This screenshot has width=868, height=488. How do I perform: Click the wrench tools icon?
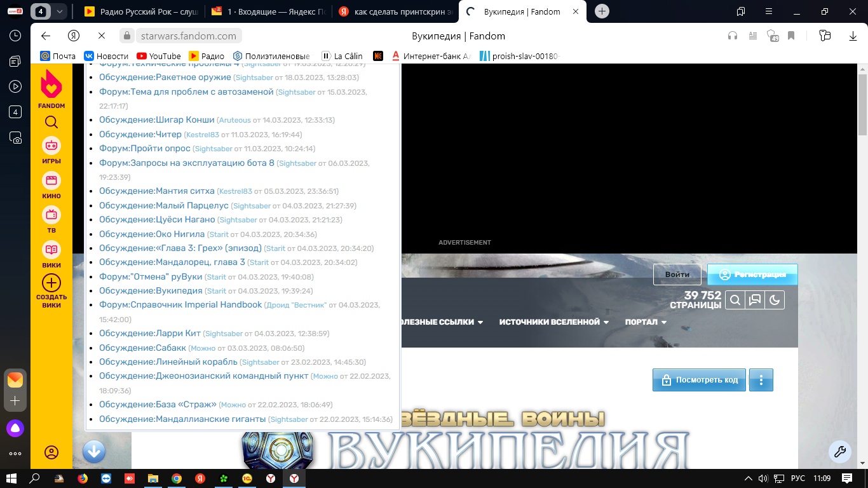click(839, 452)
